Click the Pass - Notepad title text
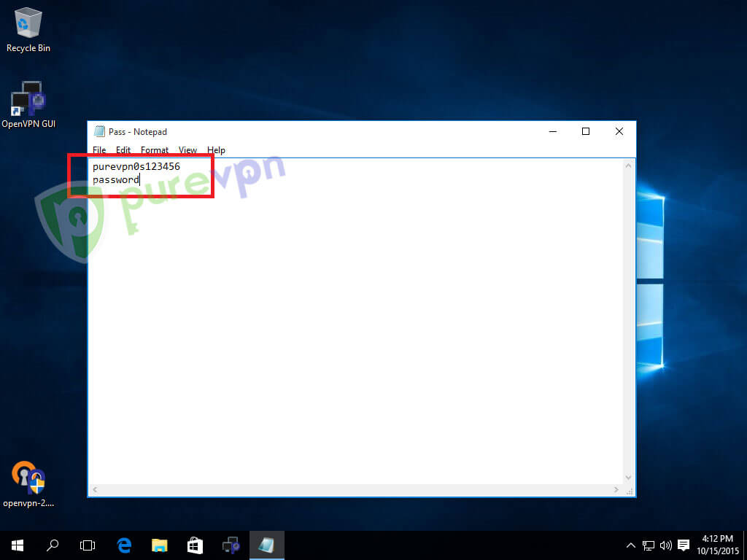Viewport: 747px width, 560px height. pyautogui.click(x=138, y=132)
